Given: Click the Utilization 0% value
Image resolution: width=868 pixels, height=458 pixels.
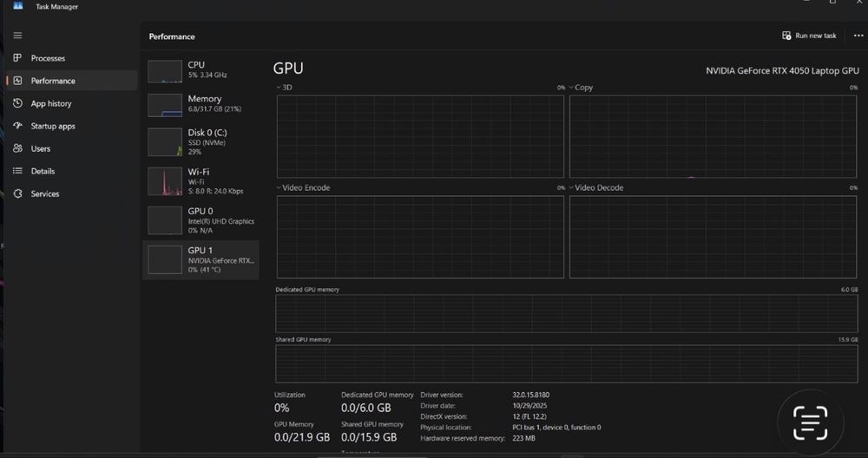Looking at the screenshot, I should (281, 409).
